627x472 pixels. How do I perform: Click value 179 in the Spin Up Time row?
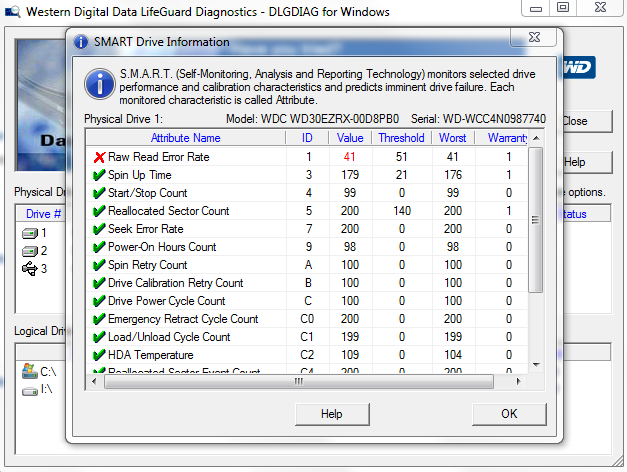point(350,175)
